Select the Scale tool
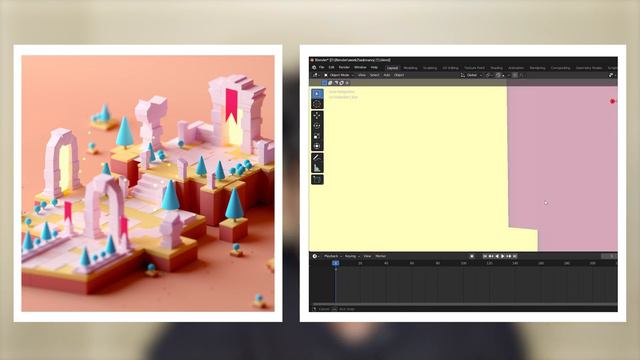Image resolution: width=640 pixels, height=360 pixels. point(317,136)
